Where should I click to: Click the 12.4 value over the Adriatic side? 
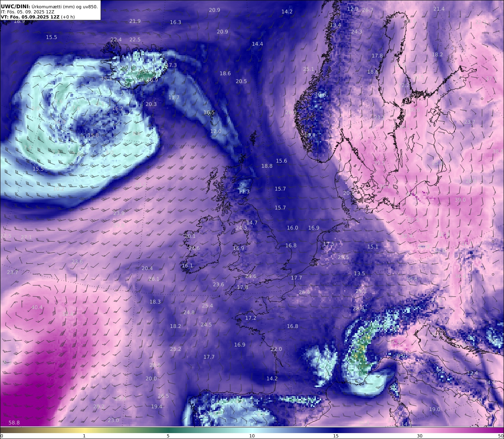click(472, 373)
